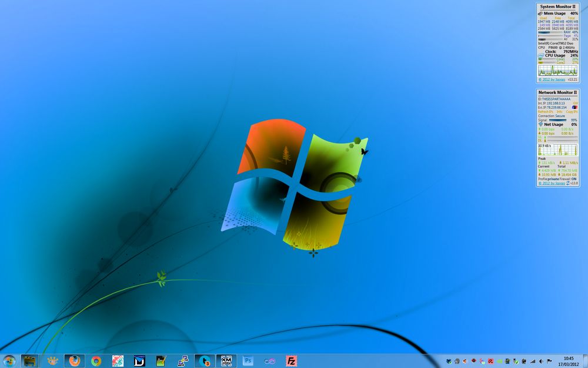Open the taskbar clock showing 10:45
The image size is (588, 368).
point(569,362)
